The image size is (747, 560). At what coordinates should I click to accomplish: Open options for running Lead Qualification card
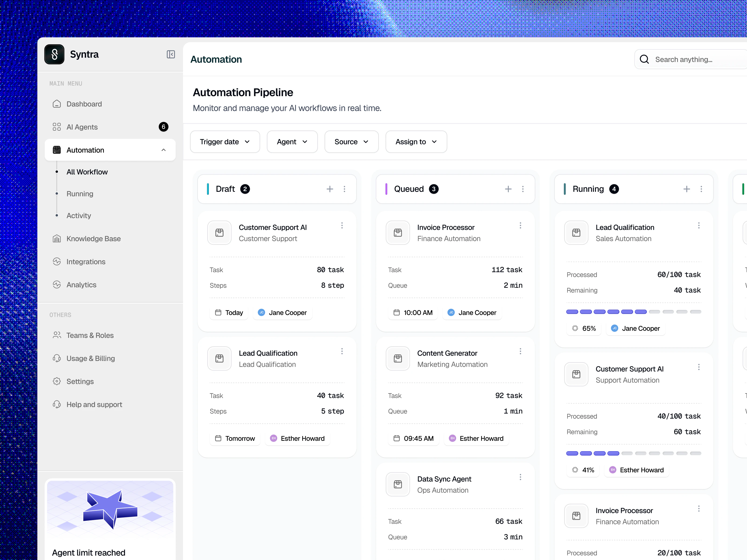699,225
